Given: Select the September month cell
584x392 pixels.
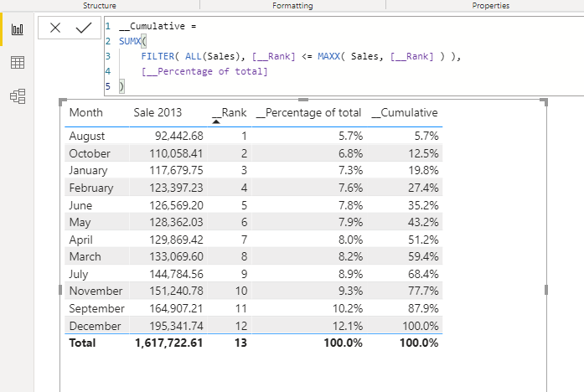Looking at the screenshot, I should 97,308.
